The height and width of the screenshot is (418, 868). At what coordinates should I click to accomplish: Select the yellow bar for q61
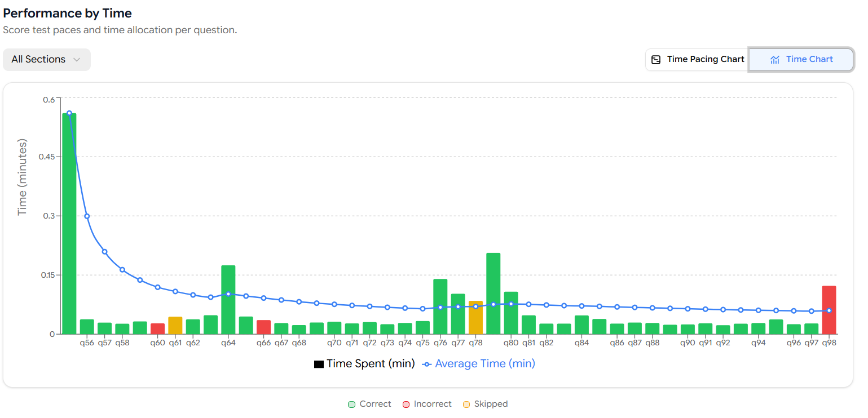coord(175,326)
